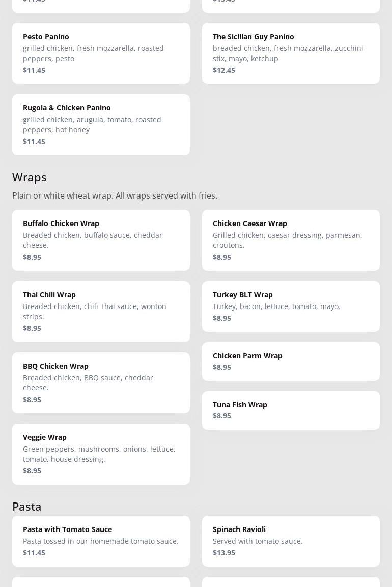The height and width of the screenshot is (587, 392).
Task: Pick the Turkey BLT Wrap title
Action: point(243,295)
